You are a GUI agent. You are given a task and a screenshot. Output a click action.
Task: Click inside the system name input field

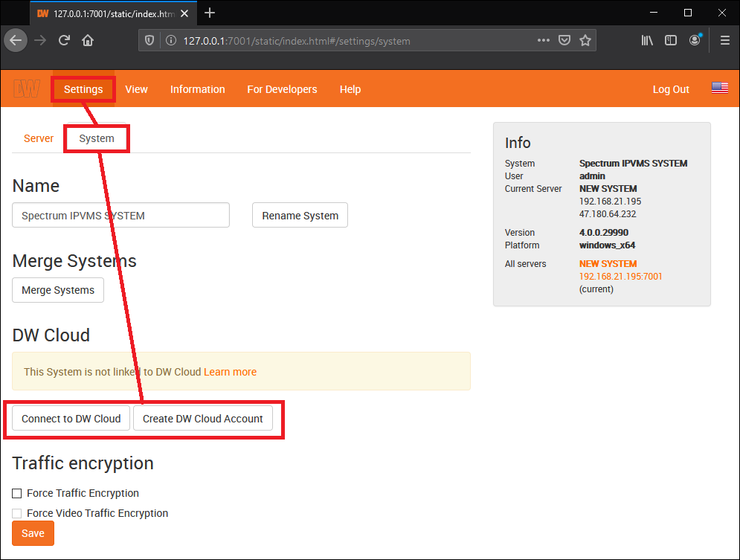click(120, 215)
